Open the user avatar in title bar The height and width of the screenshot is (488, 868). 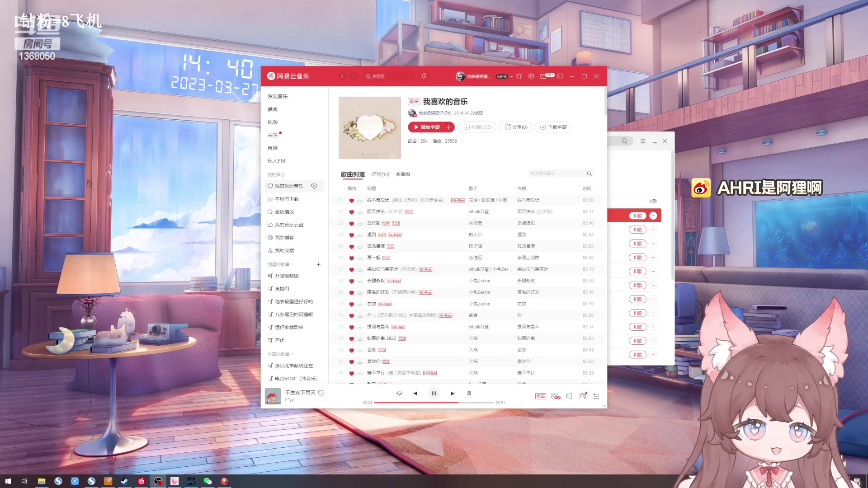pos(460,76)
